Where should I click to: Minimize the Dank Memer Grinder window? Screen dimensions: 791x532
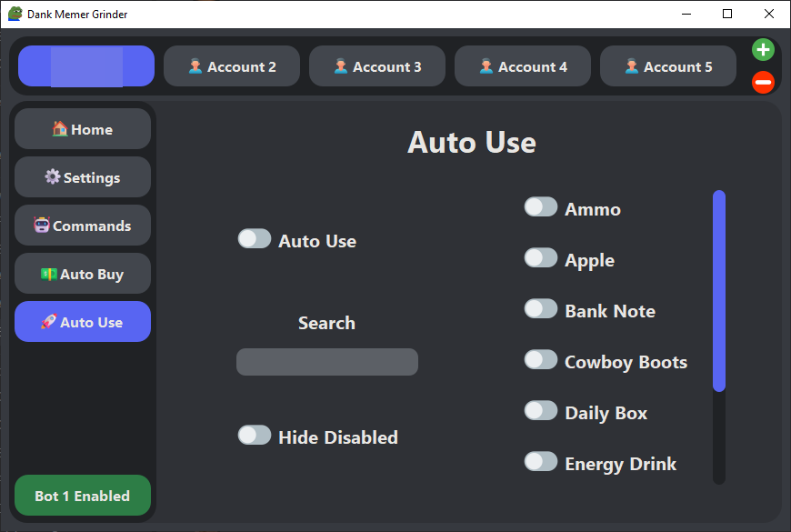click(x=686, y=14)
